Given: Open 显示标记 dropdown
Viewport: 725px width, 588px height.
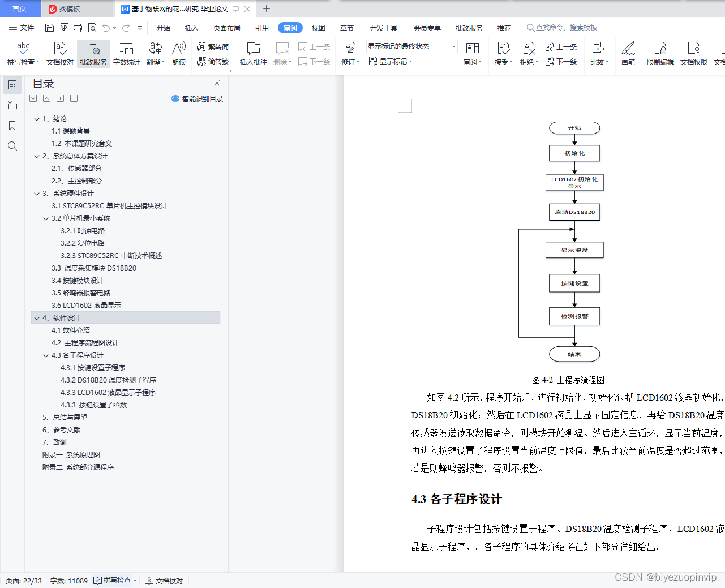Looking at the screenshot, I should point(391,61).
